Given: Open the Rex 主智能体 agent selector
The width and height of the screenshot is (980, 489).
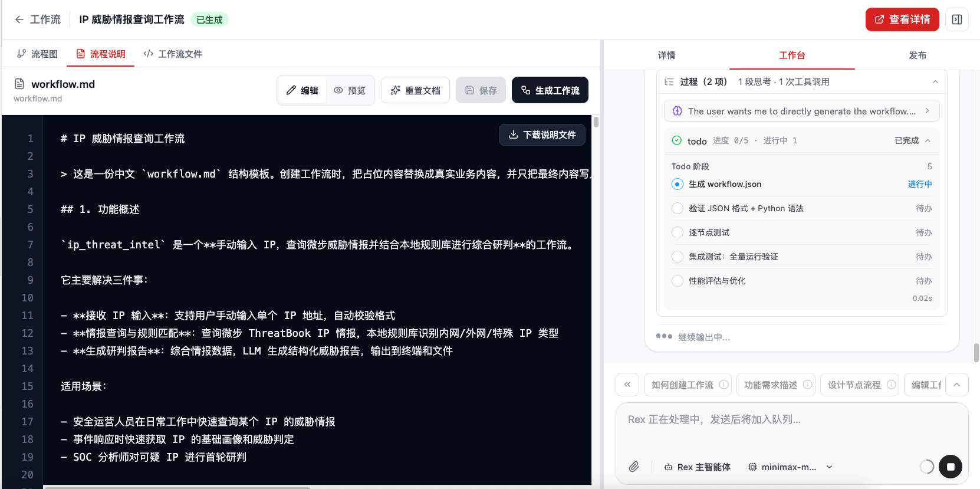Looking at the screenshot, I should click(x=697, y=467).
